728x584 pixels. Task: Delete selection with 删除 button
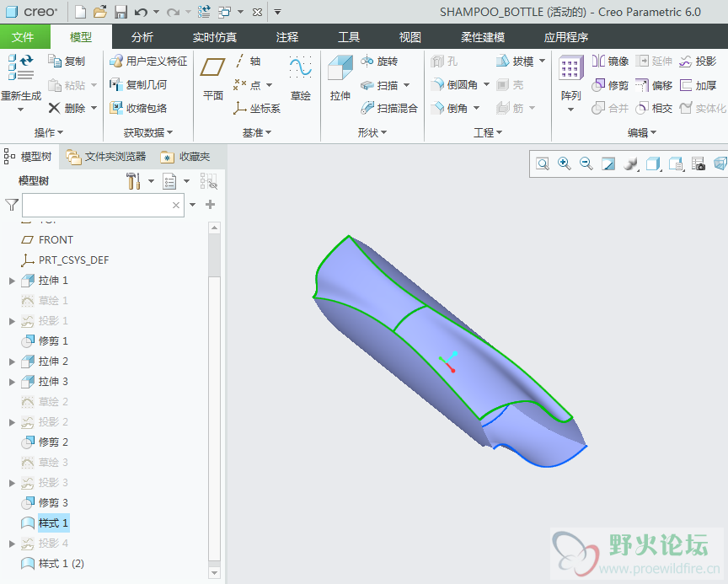pos(67,108)
